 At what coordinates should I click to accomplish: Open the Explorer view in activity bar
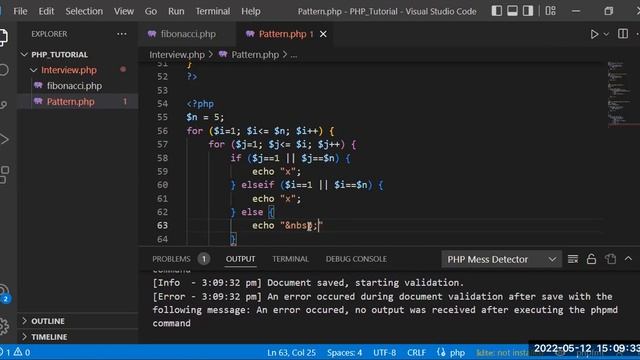click(3, 37)
